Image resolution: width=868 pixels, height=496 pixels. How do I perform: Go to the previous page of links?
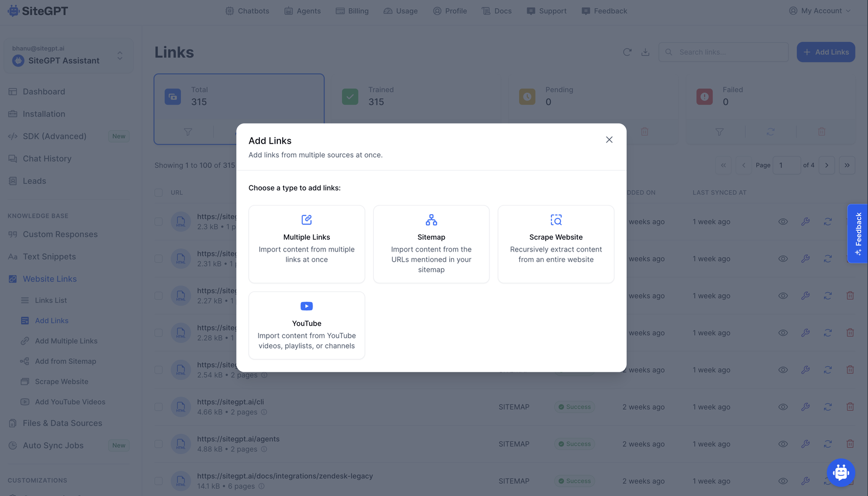click(x=743, y=165)
